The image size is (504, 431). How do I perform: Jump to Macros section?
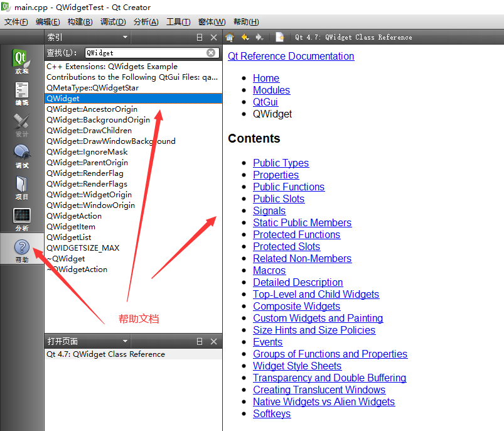click(x=269, y=270)
